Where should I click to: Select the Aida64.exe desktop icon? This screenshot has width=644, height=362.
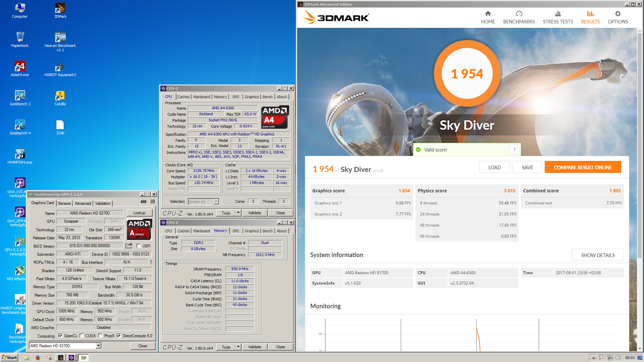[20, 69]
